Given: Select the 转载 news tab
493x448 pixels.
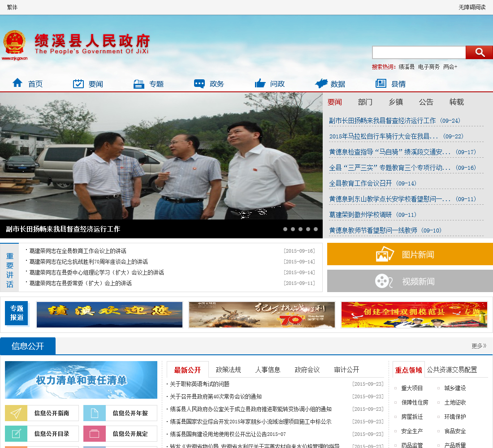Looking at the screenshot, I should coord(457,102).
